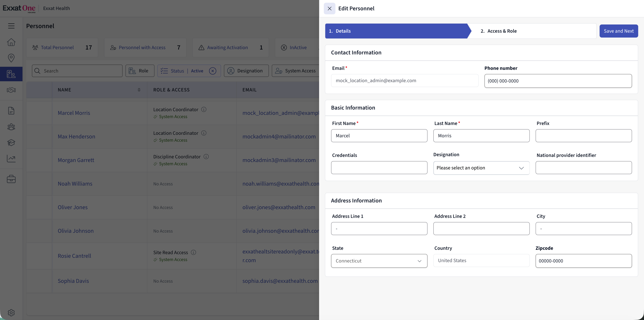
Task: Focus the personnel Search field
Action: (77, 71)
